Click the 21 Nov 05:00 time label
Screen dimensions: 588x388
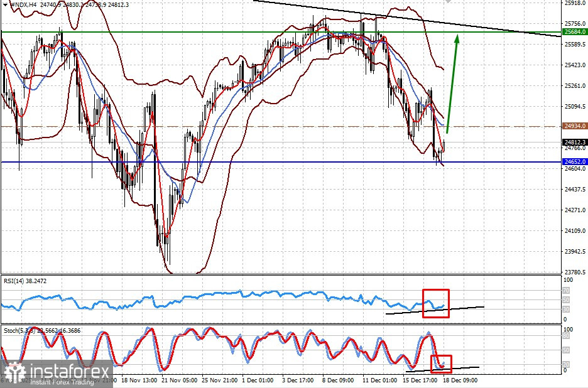(180, 380)
